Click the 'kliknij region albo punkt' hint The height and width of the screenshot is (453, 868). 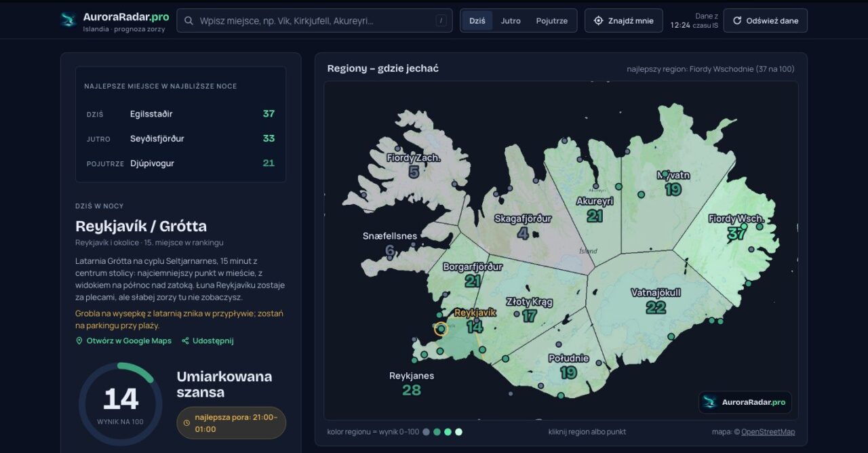pyautogui.click(x=587, y=432)
